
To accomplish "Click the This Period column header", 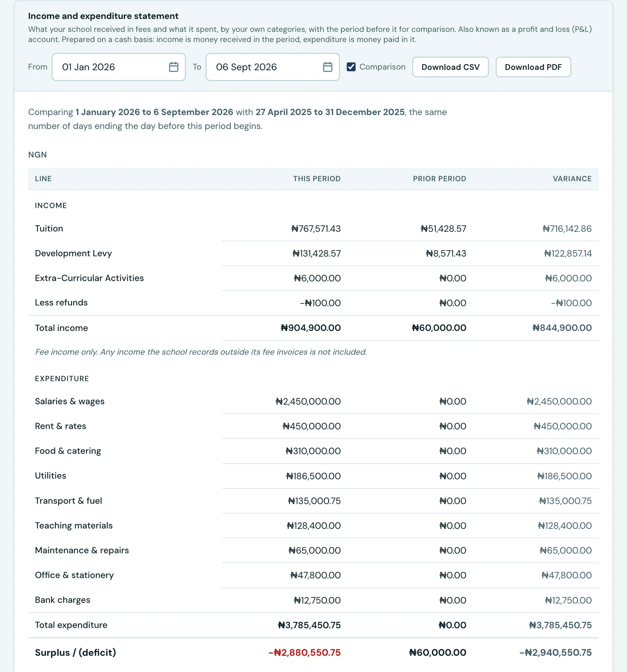I will click(317, 179).
